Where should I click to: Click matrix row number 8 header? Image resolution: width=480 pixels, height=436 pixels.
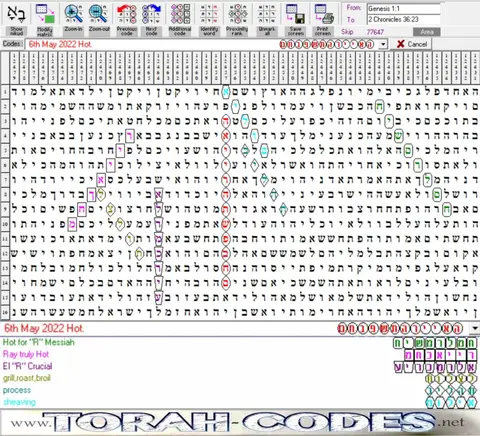tap(5, 195)
